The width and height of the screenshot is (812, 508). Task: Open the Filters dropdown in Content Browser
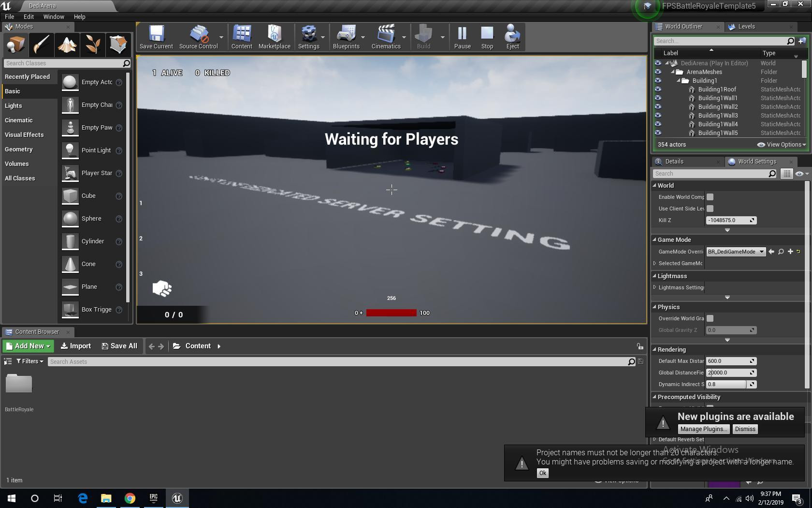pos(30,361)
